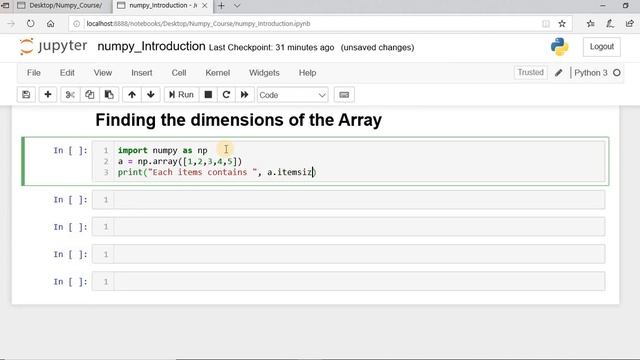Restart kernel and rerun all icon
This screenshot has width=640, height=360.
pos(244,95)
